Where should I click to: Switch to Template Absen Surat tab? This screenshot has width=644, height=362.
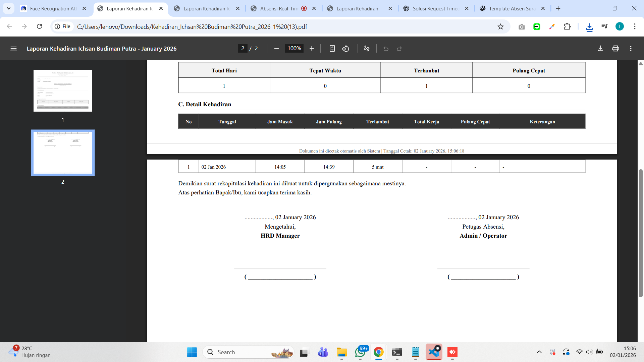coord(512,8)
